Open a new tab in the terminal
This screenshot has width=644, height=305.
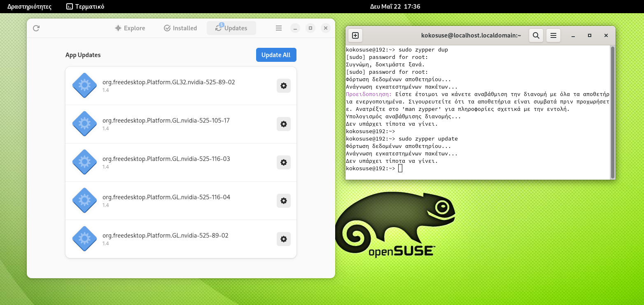tap(355, 35)
